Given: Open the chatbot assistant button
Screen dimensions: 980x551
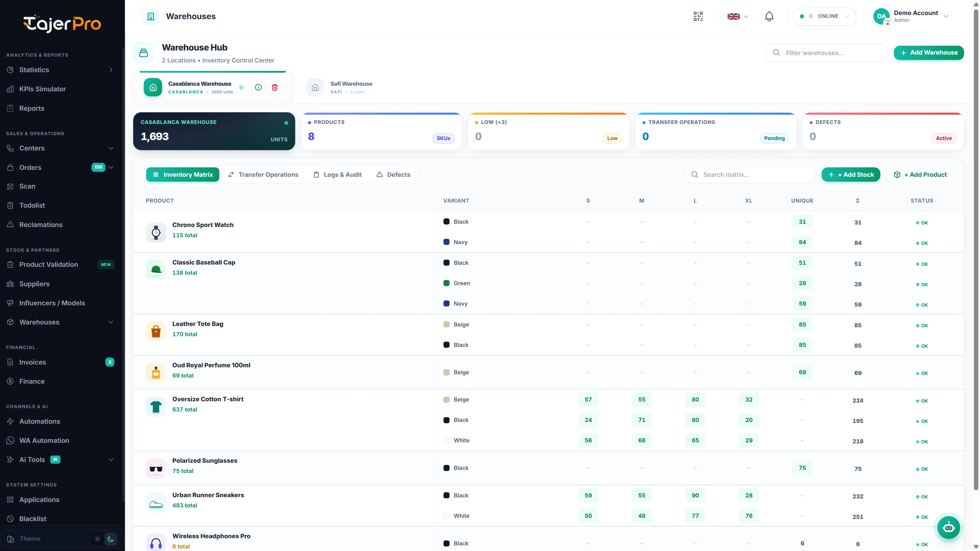Looking at the screenshot, I should [x=948, y=528].
